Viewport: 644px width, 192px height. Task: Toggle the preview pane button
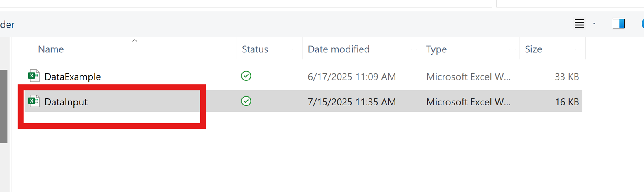click(x=618, y=24)
